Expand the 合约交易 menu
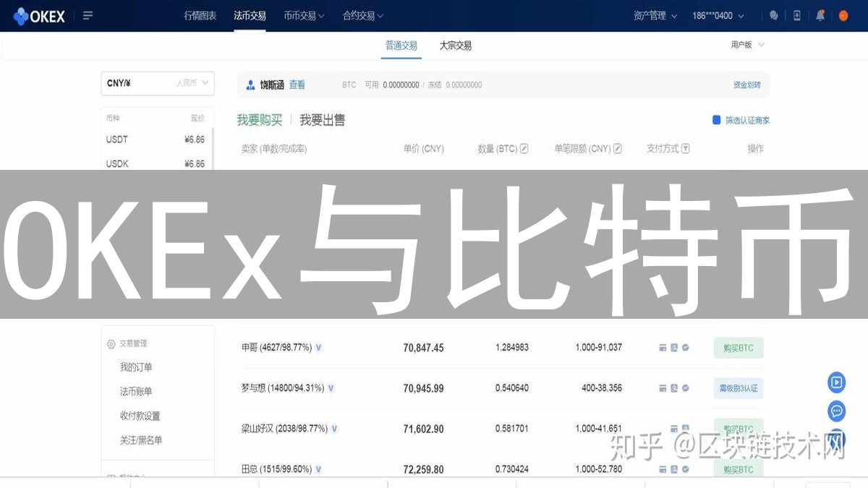Screen dimensions: 868x488 [363, 15]
